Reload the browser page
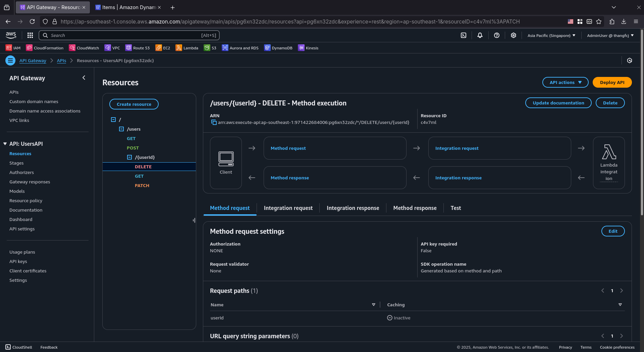644x352 pixels. 32,21
